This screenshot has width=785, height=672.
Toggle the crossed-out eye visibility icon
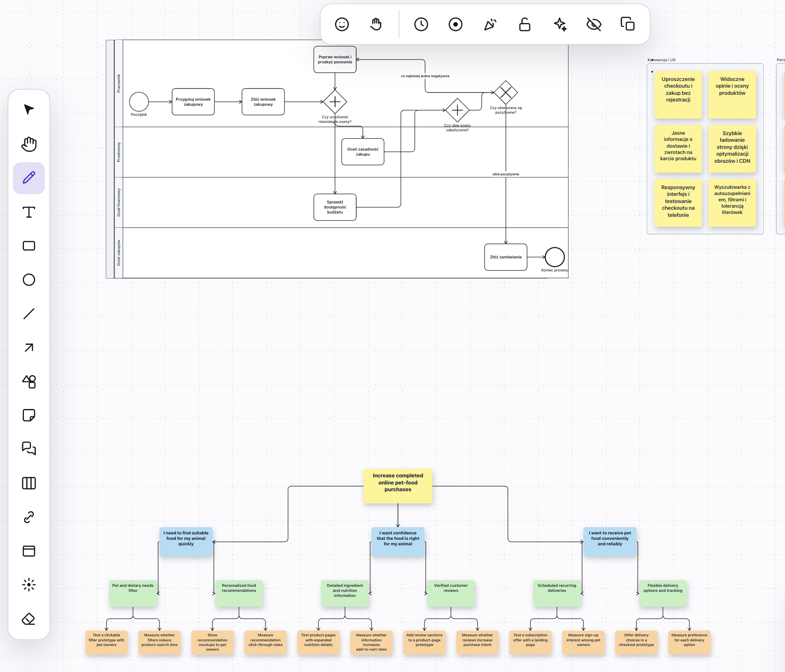pyautogui.click(x=594, y=24)
